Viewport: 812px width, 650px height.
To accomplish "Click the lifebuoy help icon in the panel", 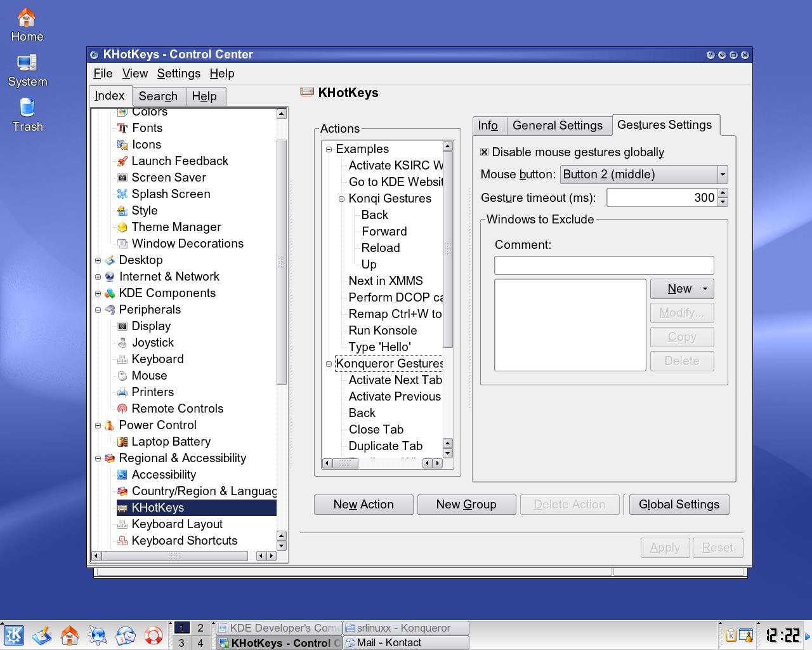I will [153, 635].
